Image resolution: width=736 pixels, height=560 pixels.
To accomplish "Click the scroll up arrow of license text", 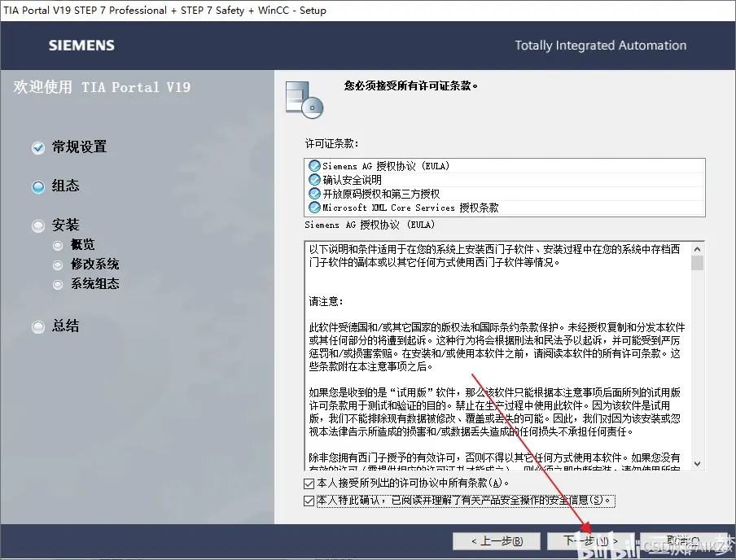I will [x=697, y=249].
